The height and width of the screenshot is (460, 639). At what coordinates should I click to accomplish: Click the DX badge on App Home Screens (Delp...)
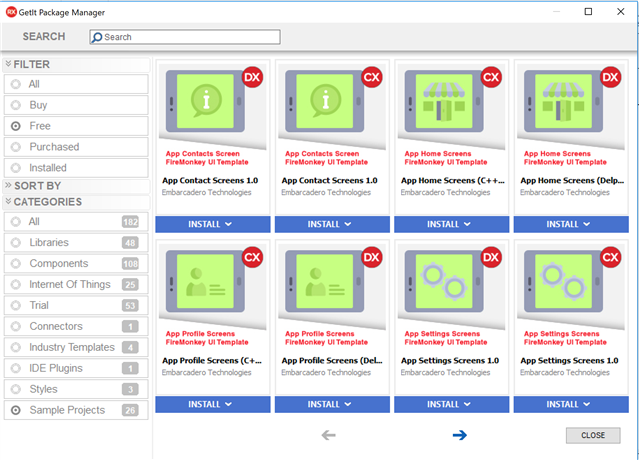pos(610,77)
